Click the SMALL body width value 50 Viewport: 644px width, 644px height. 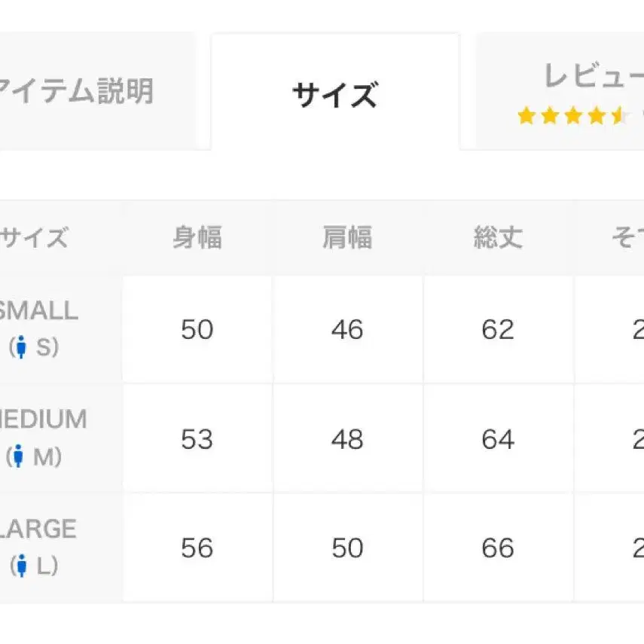(x=197, y=329)
